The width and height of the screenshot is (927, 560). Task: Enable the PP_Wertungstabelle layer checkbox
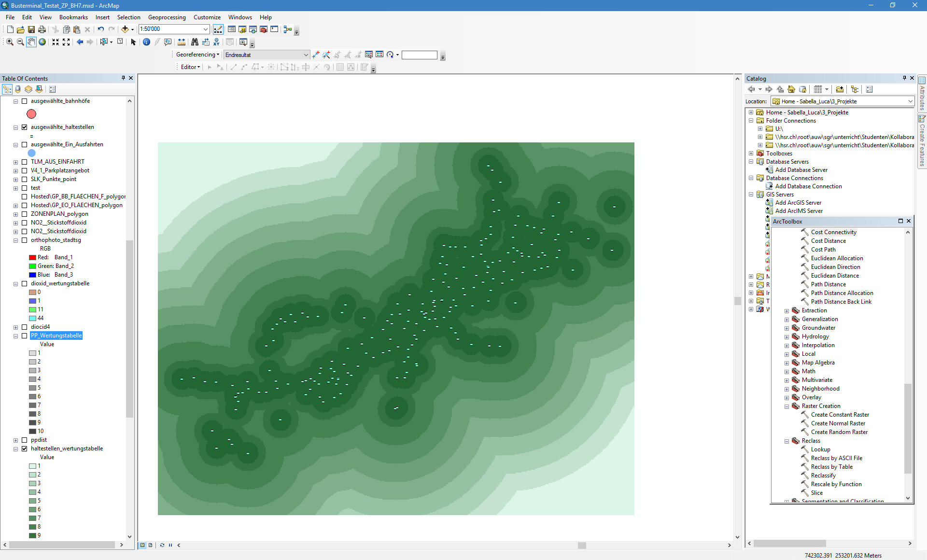25,336
